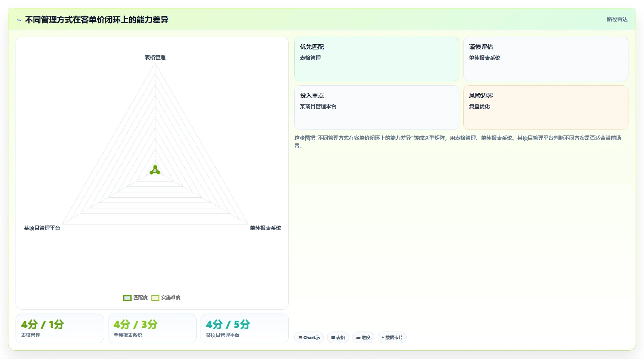Click the sparkle icon in the 数据卡片 chip
The image size is (644, 359).
[383, 337]
